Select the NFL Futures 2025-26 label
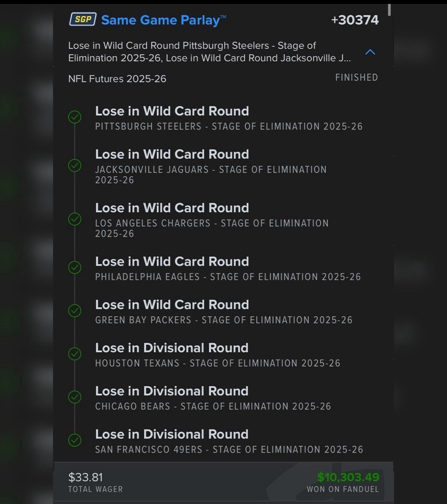Screen dimensions: 447x504 point(117,79)
